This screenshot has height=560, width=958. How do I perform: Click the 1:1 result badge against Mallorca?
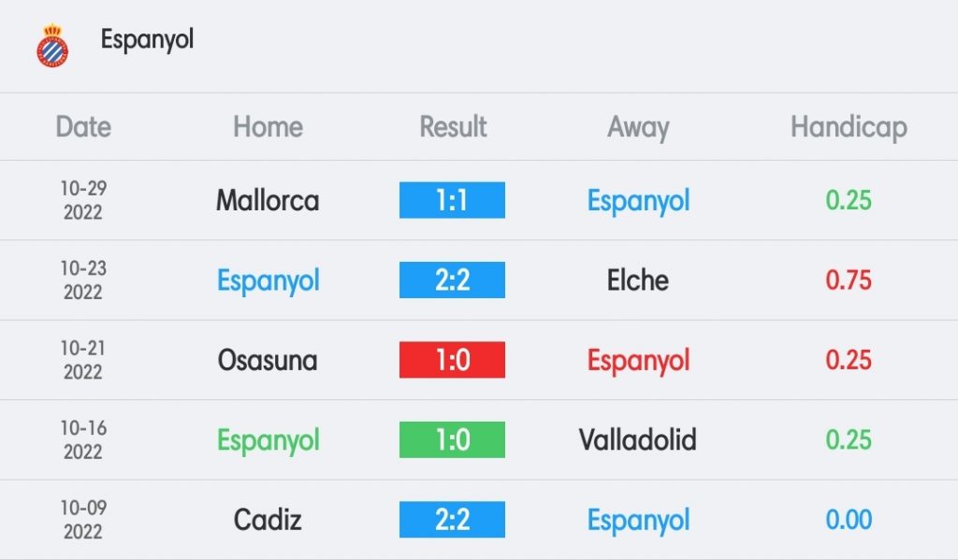[452, 200]
